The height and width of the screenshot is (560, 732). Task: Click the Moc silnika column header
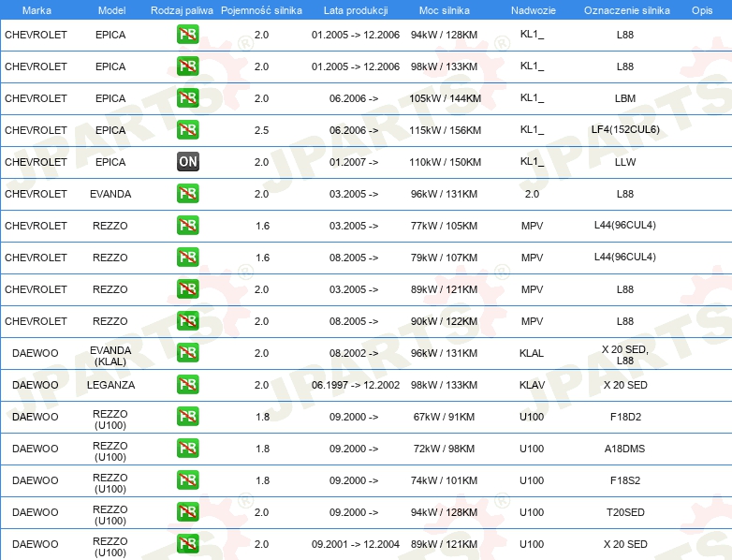click(x=444, y=10)
